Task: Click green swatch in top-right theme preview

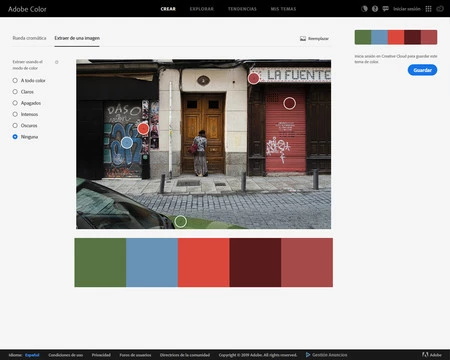Action: [x=363, y=37]
